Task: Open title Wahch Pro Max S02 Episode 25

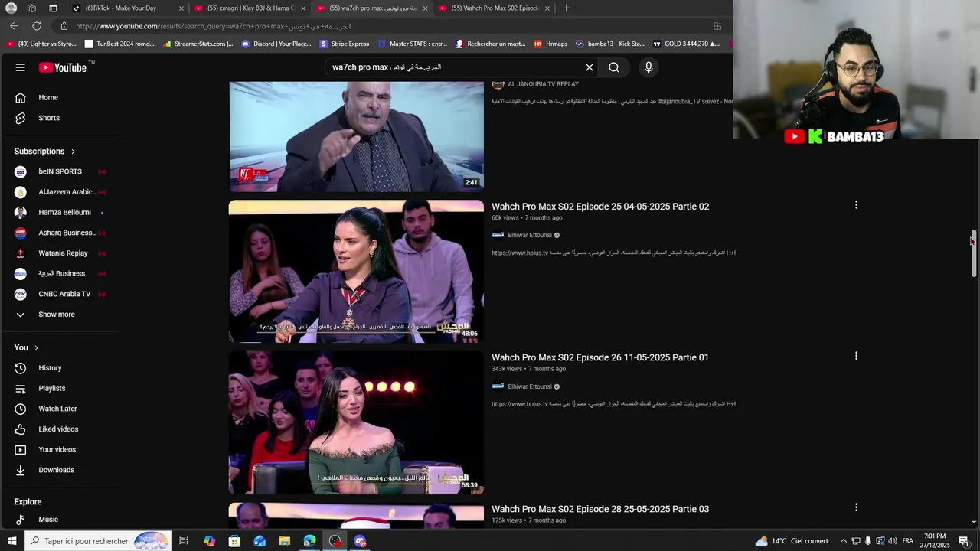Action: 600,207
